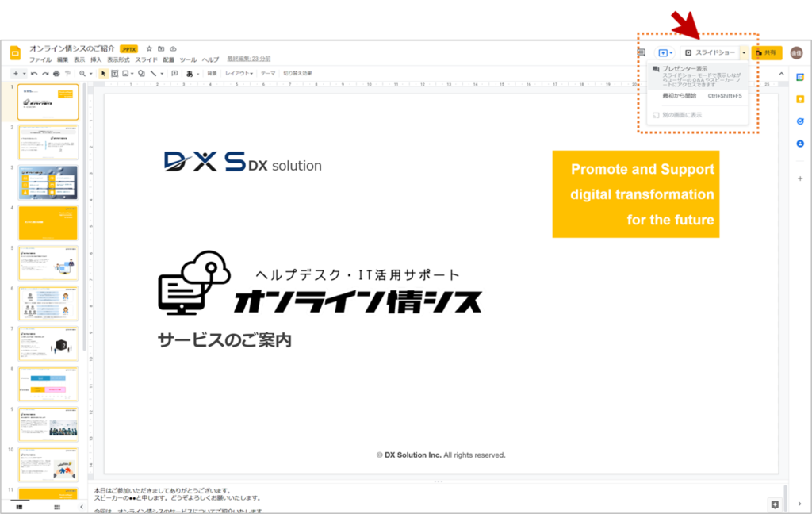Screen dimensions: 812x514
Task: Open image insert dropdown arrow
Action: [132, 74]
